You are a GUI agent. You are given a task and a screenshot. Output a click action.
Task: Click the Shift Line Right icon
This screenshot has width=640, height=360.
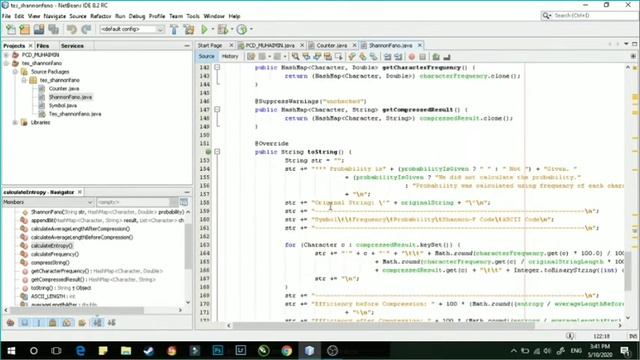(398, 57)
